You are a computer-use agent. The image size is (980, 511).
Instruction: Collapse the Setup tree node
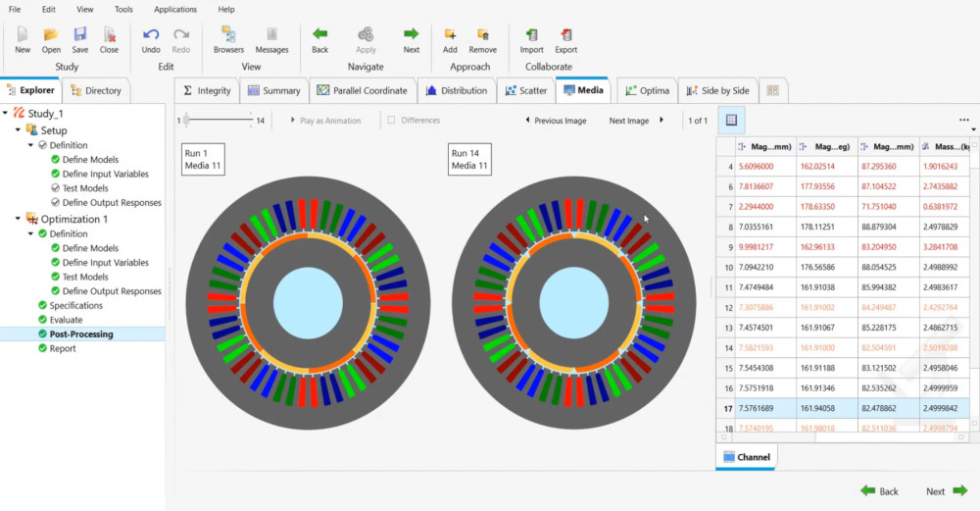coord(18,129)
